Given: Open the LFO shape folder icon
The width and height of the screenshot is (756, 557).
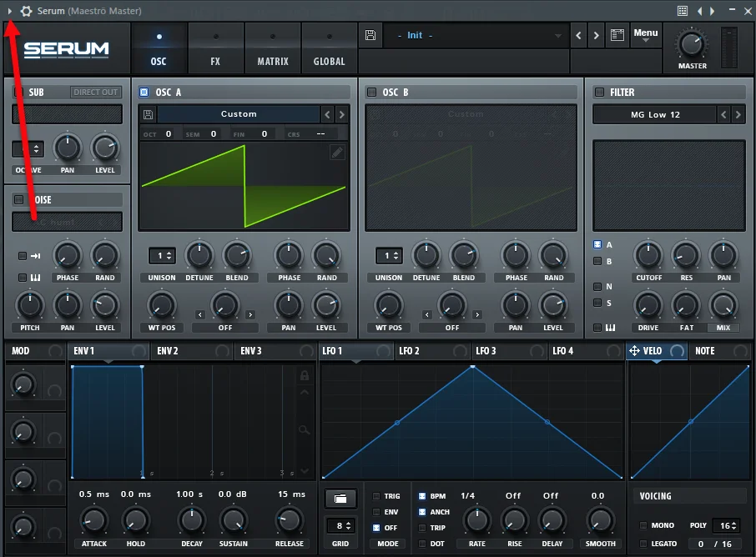Looking at the screenshot, I should coord(340,499).
